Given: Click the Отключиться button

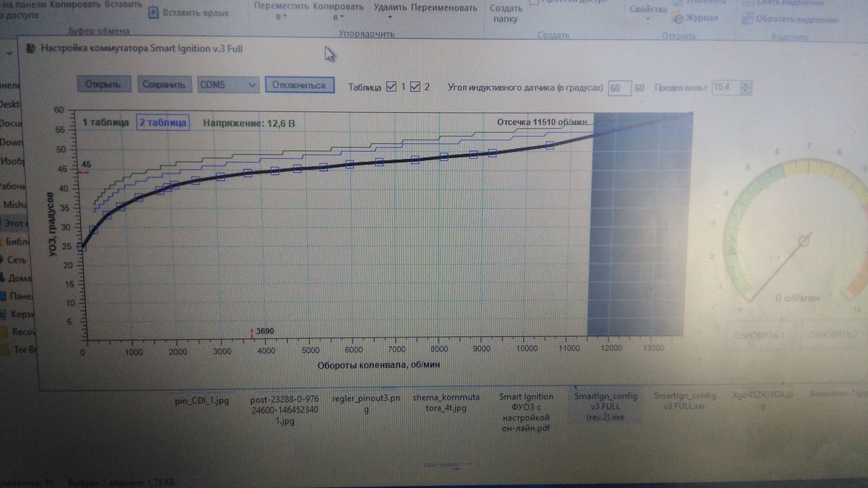Looking at the screenshot, I should click(x=299, y=85).
